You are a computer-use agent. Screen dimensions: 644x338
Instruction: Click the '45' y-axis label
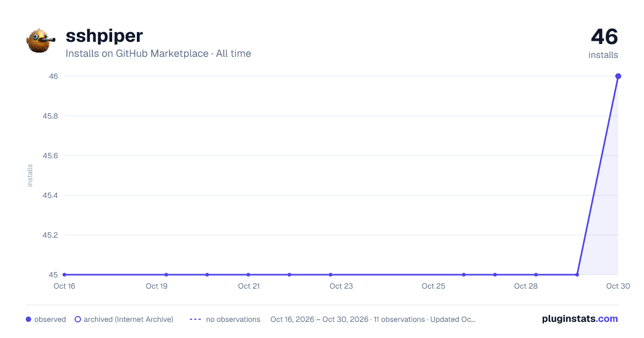[53, 275]
